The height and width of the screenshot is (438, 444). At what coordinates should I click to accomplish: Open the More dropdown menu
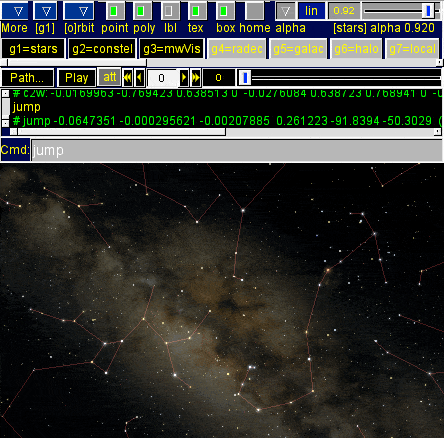coord(15,11)
